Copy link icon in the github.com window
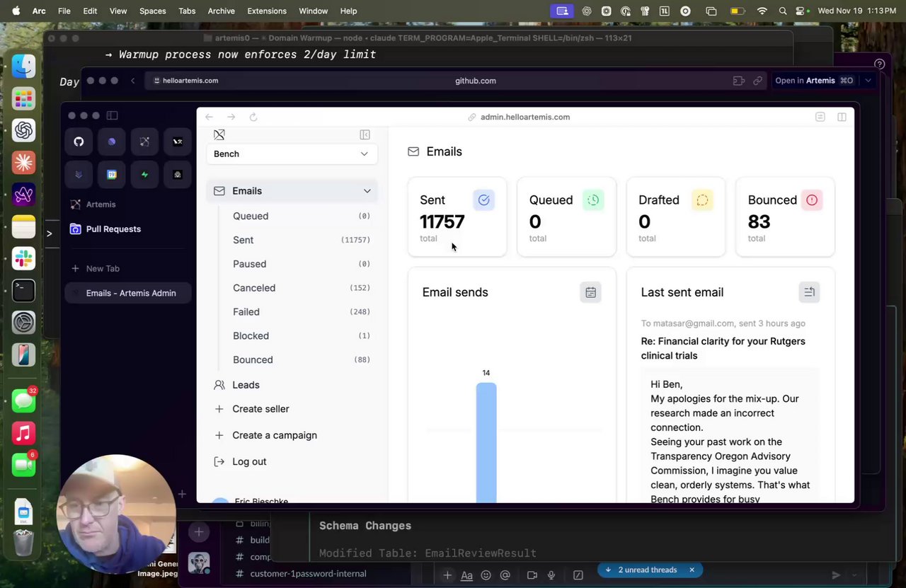906x588 pixels. (x=757, y=81)
